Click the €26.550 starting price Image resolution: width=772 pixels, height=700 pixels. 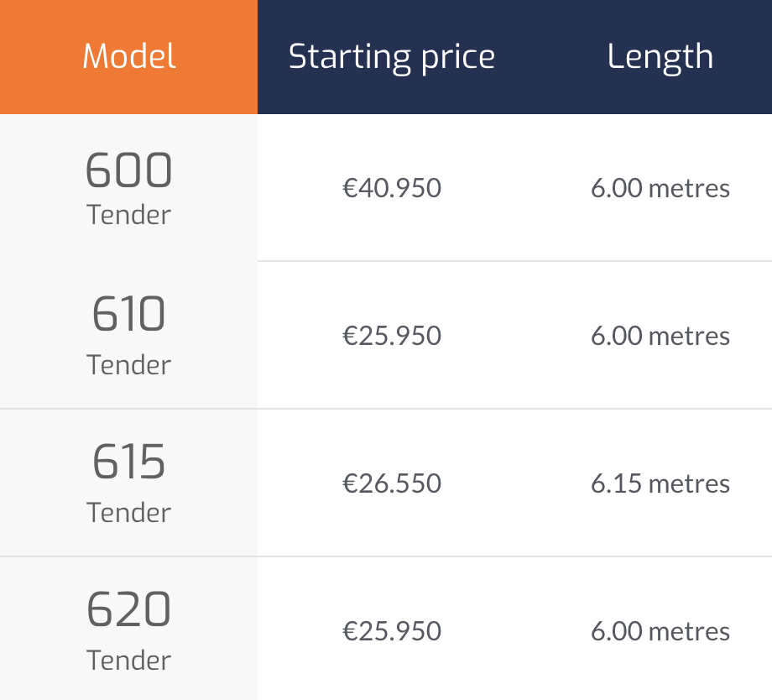(391, 483)
